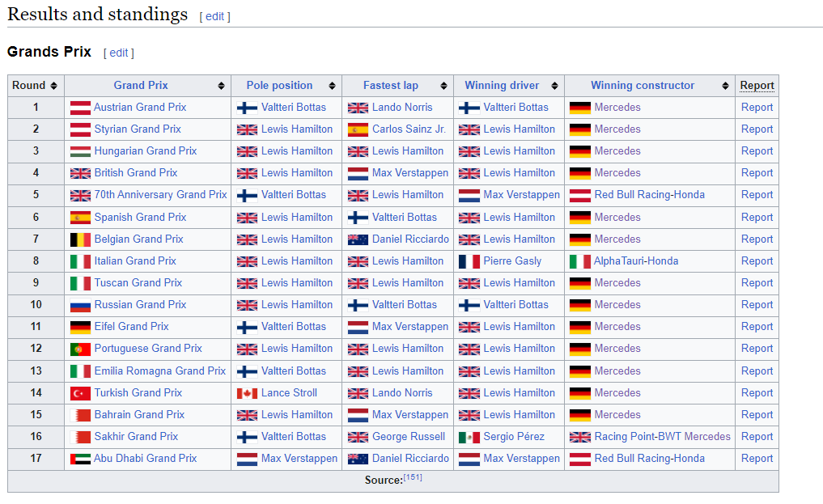This screenshot has width=823, height=504.
Task: Click the Belgian flag icon in round 7
Action: [80, 239]
